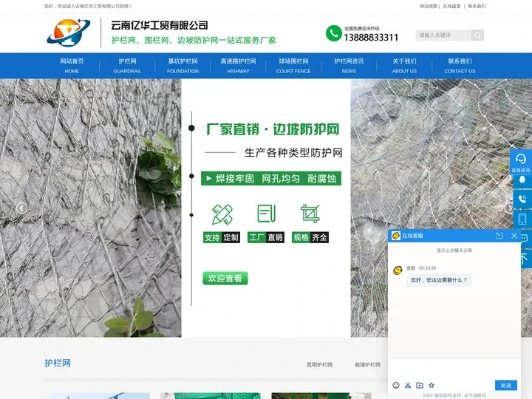Viewport: 532px width, 399px height.
Task: Click 厂家直销·边坡防护网 banner headline
Action: [273, 129]
